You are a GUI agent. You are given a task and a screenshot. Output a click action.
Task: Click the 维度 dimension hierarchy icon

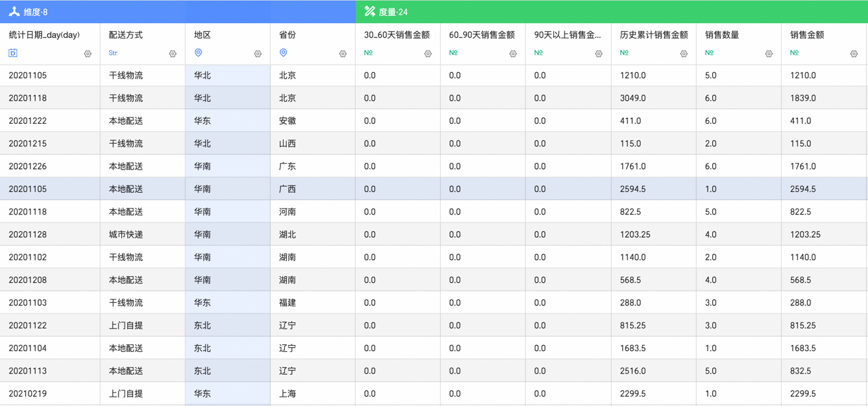pos(14,11)
